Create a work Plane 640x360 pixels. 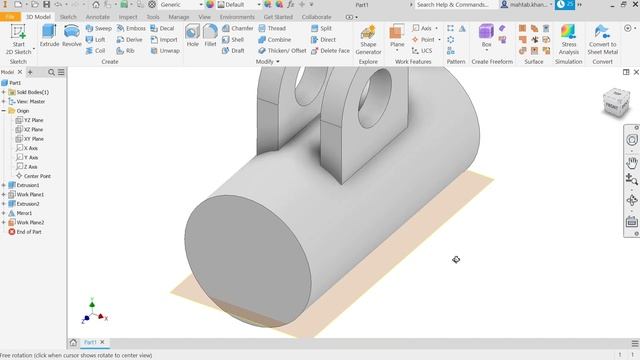(x=397, y=37)
